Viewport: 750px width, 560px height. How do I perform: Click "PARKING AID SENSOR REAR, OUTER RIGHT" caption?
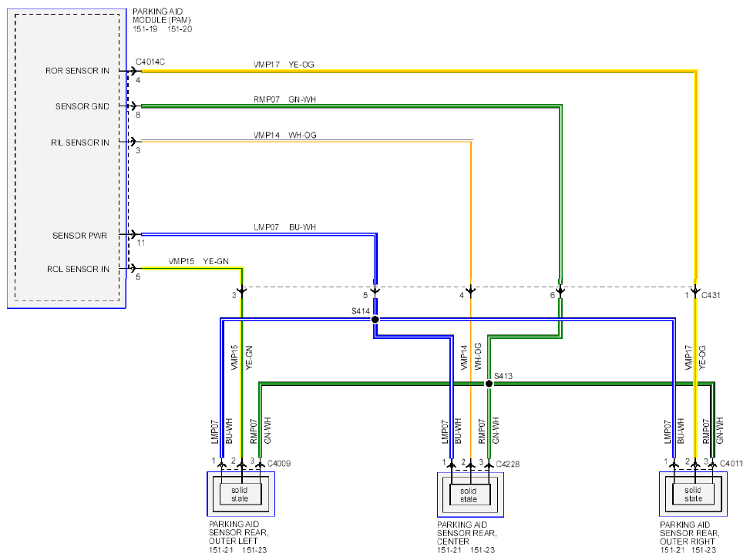[x=690, y=533]
